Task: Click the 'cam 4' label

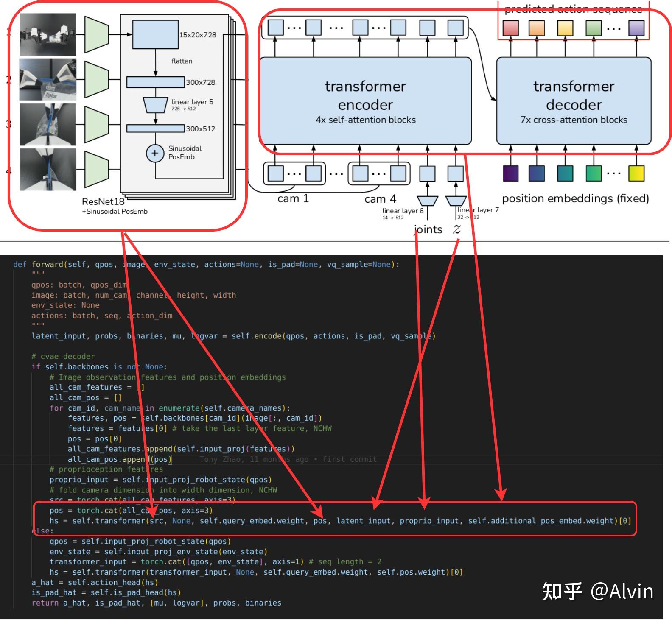Action: pyautogui.click(x=380, y=199)
